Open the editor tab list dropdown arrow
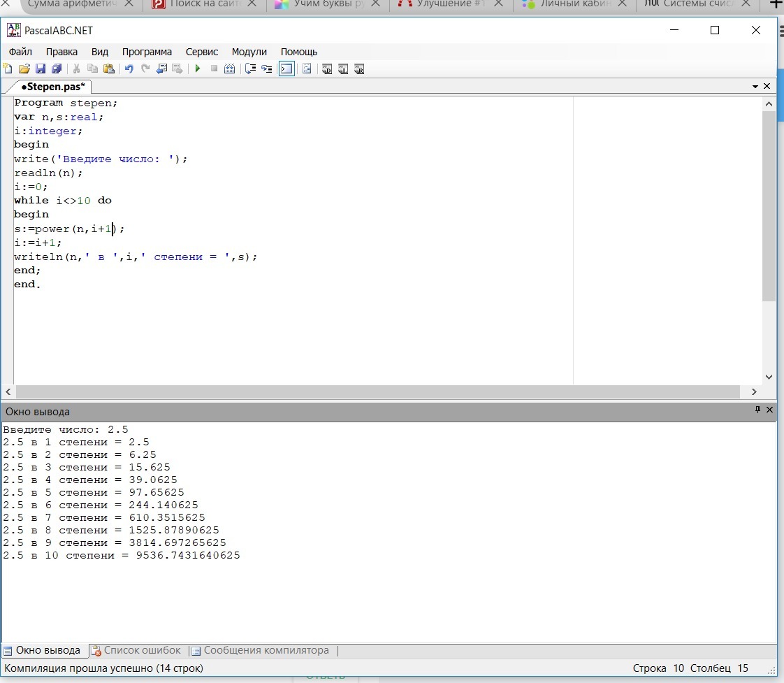 click(x=755, y=87)
